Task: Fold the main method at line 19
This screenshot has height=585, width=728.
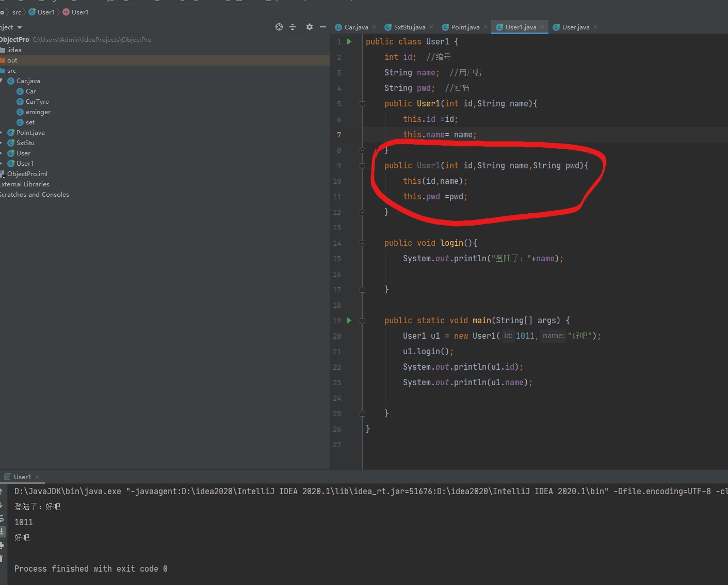Action: [362, 321]
